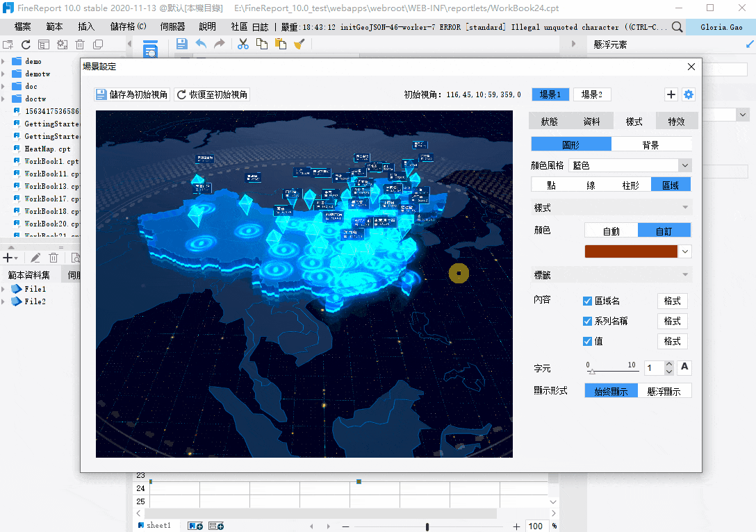
Task: Click the add scene plus icon
Action: coord(671,95)
